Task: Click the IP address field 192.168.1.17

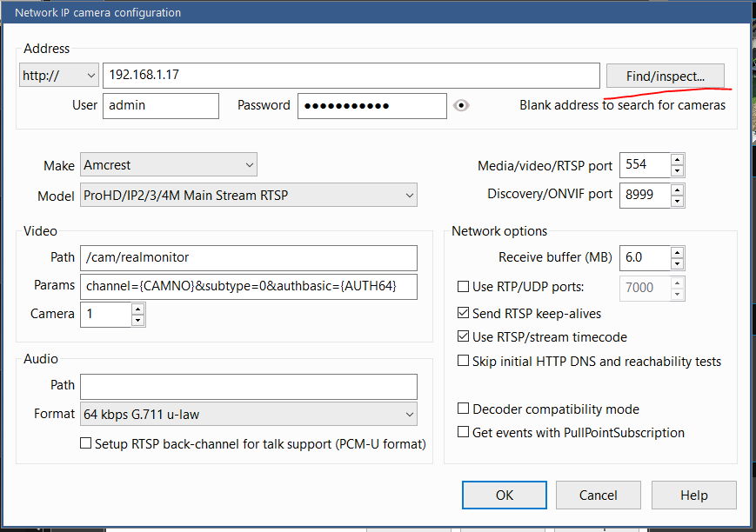Action: click(351, 75)
